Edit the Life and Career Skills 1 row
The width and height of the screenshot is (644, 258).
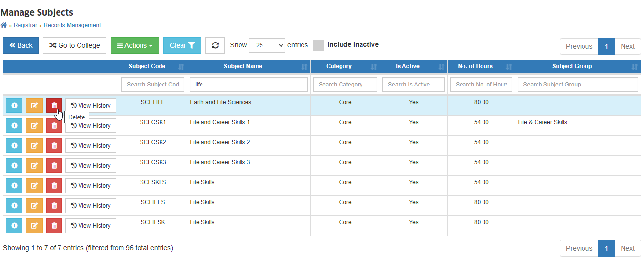coord(34,126)
